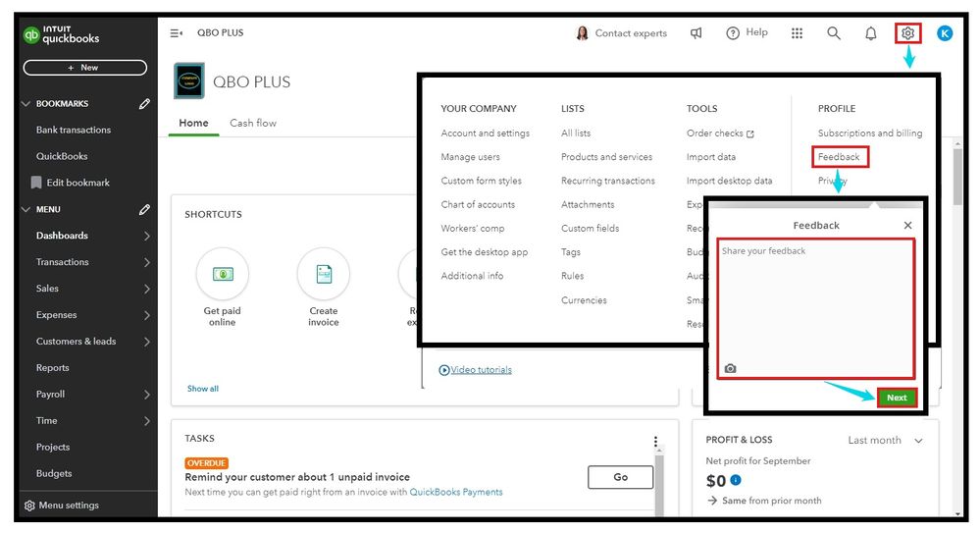Click the green Next button

(x=897, y=398)
